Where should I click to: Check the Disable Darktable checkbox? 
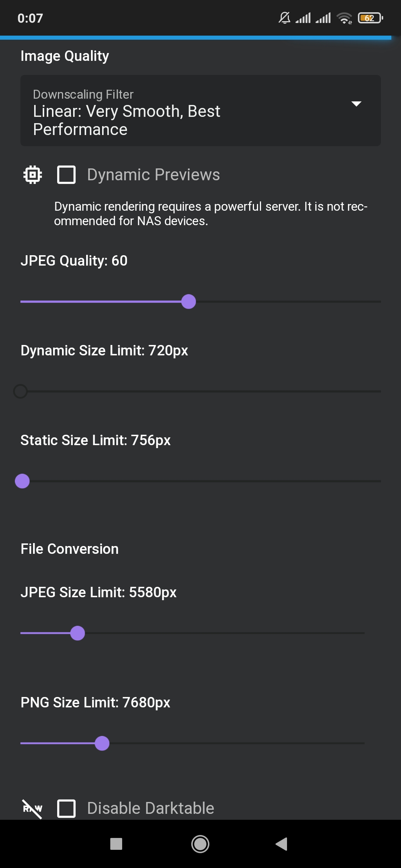[66, 808]
